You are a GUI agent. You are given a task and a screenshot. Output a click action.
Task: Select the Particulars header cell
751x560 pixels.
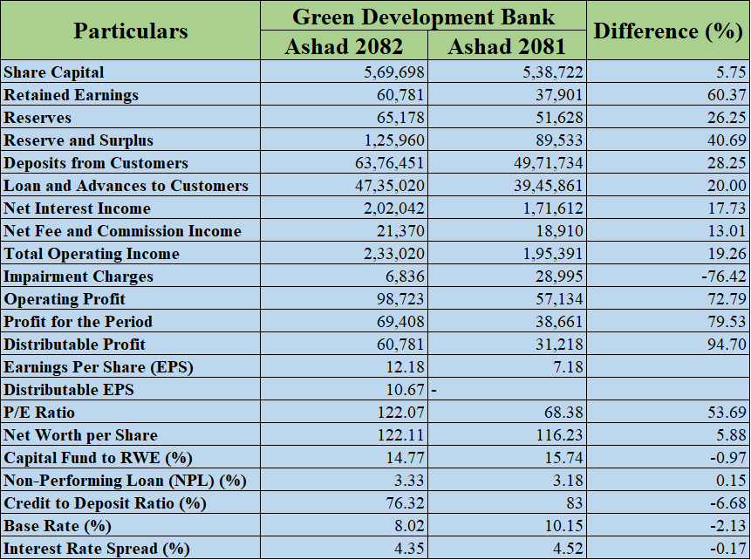(x=130, y=31)
